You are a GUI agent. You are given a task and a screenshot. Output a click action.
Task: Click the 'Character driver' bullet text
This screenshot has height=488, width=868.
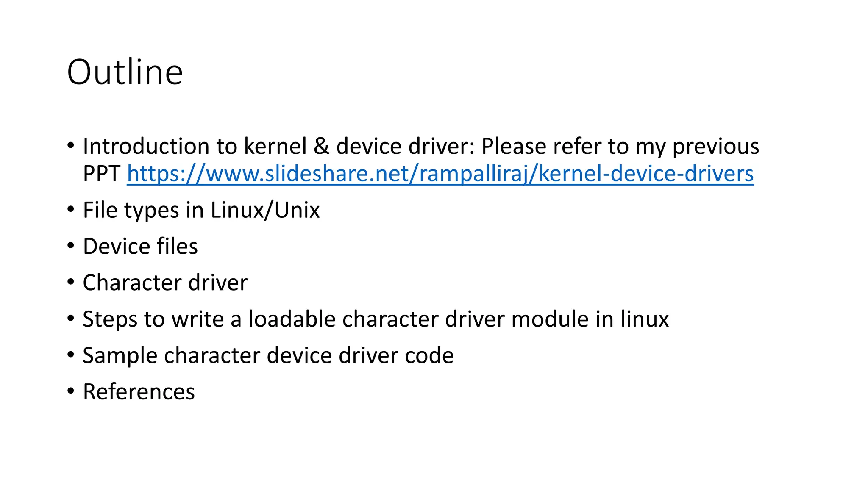coord(165,283)
